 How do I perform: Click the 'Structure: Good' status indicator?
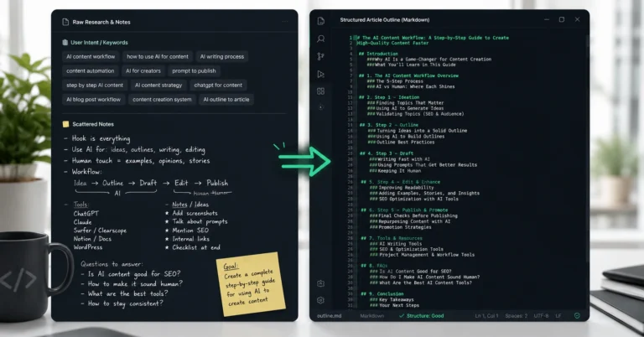[x=422, y=316]
